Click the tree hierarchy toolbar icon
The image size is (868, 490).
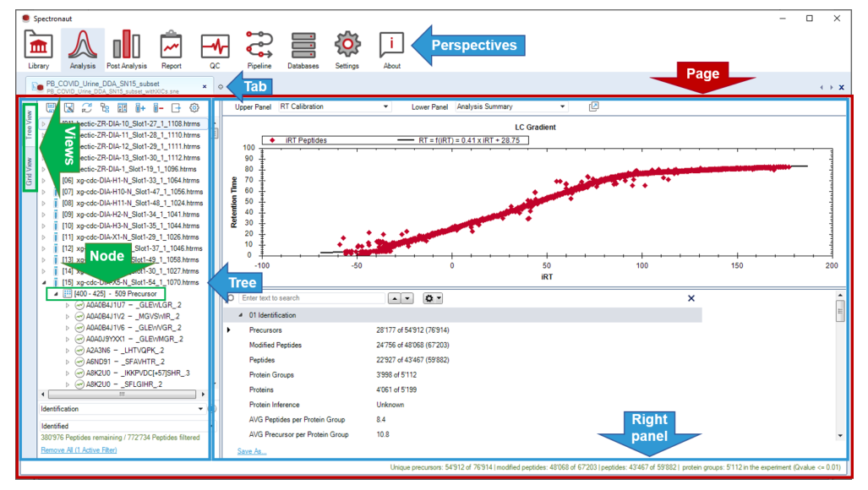(105, 108)
